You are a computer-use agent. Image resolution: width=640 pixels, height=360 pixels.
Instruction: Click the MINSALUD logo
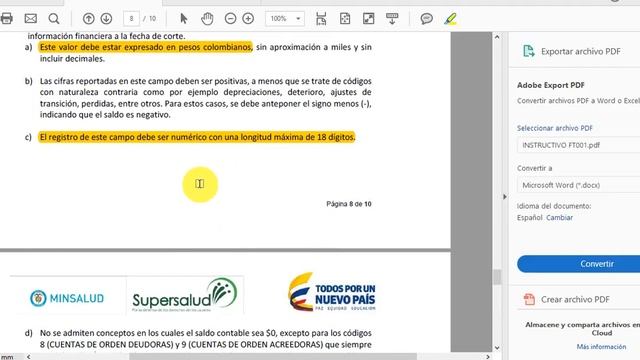pyautogui.click(x=67, y=298)
